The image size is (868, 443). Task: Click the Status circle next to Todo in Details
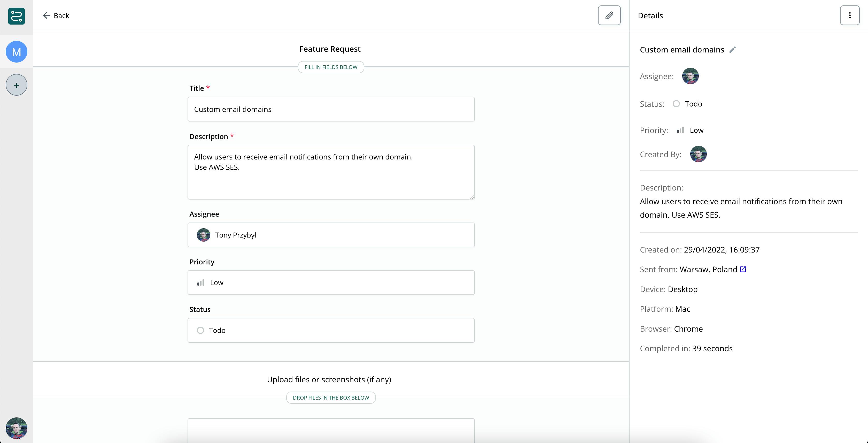pos(676,104)
